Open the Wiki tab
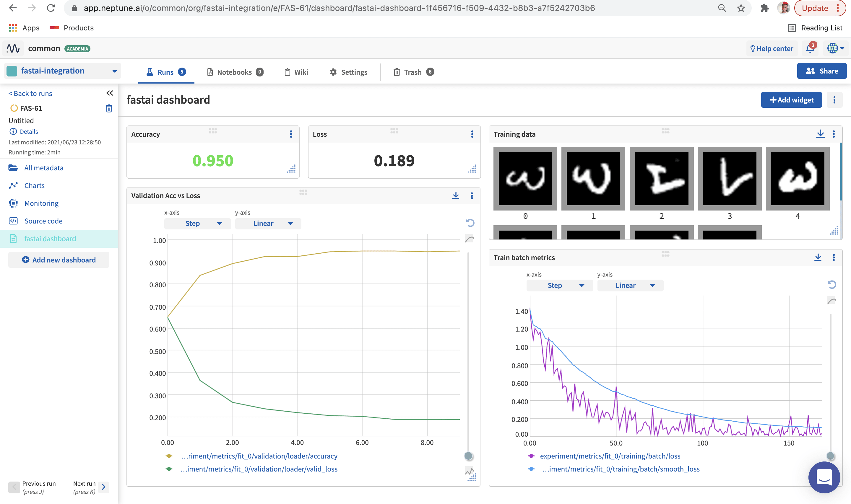This screenshot has width=851, height=504. tap(296, 72)
